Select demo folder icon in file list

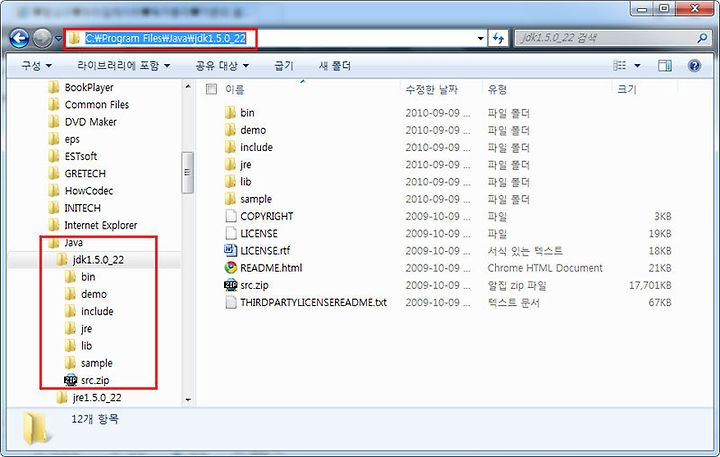(231, 130)
